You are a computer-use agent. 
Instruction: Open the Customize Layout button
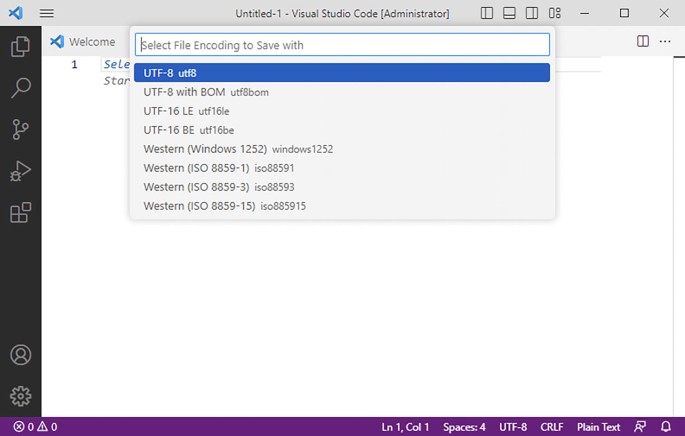tap(555, 14)
